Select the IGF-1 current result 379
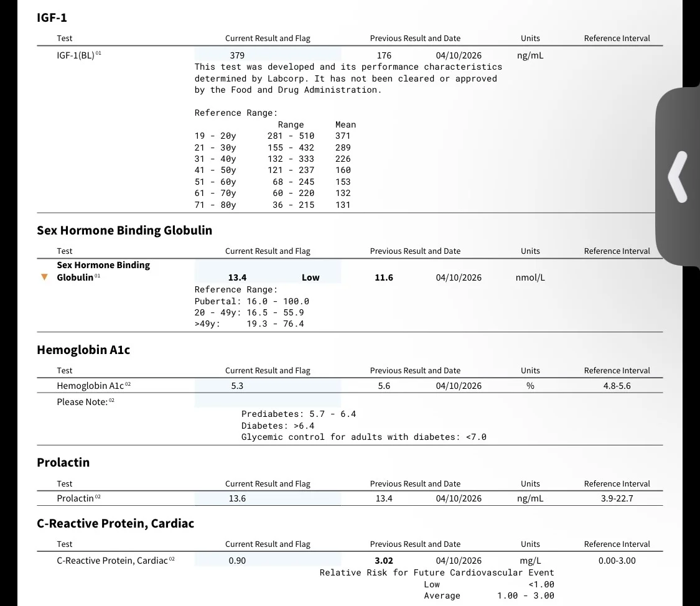Screen dimensions: 700x606 click(237, 55)
